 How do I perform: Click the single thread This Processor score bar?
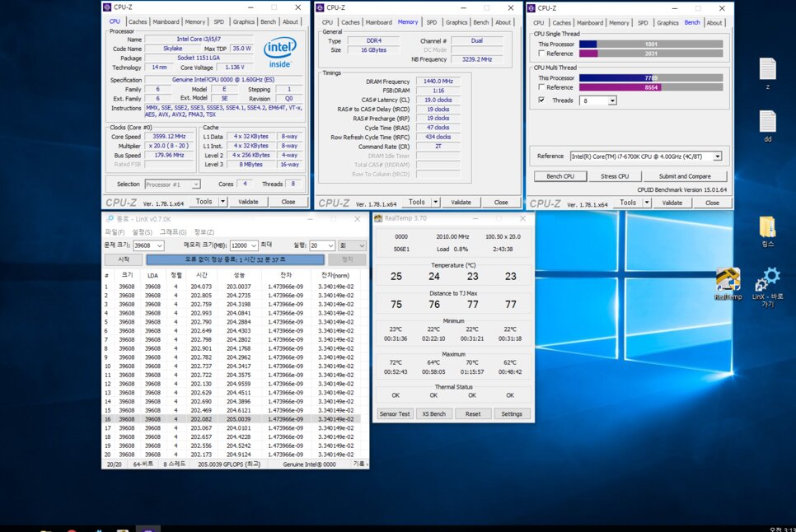click(651, 44)
